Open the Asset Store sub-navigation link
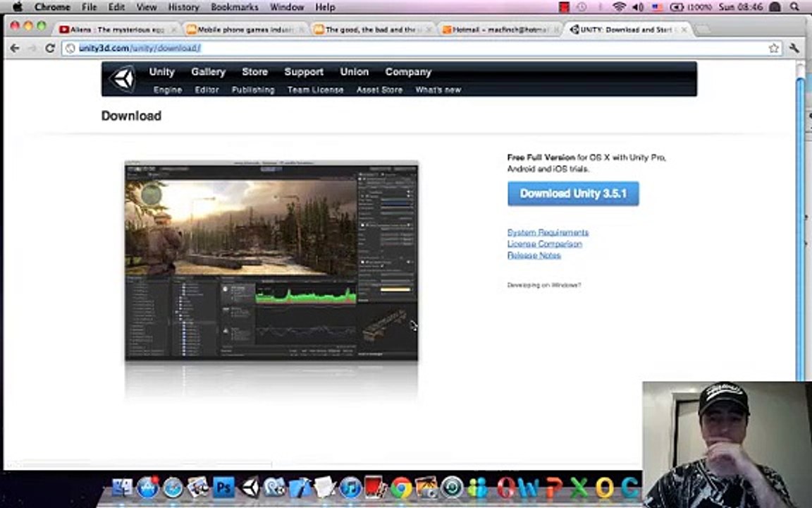The width and height of the screenshot is (812, 508). point(380,90)
